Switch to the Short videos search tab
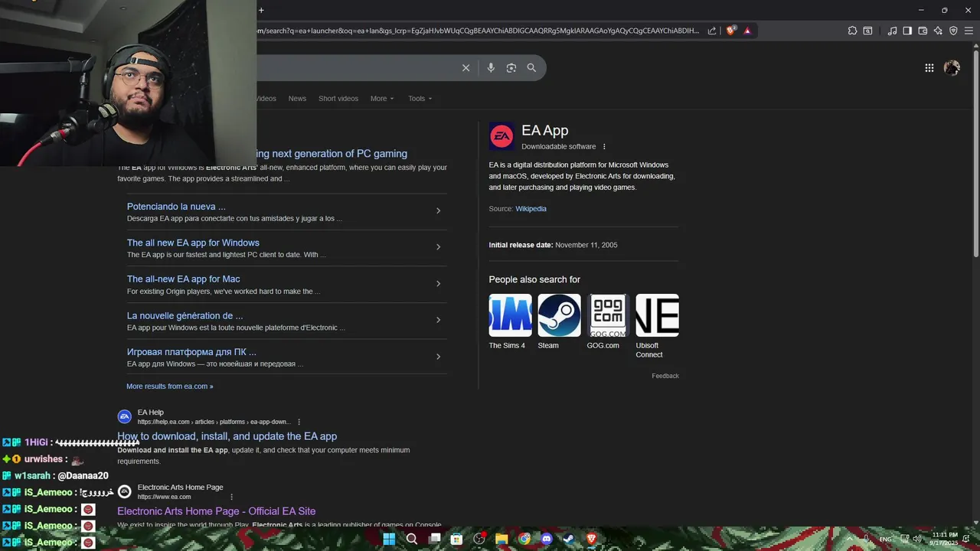Viewport: 980px width, 551px height. point(338,99)
